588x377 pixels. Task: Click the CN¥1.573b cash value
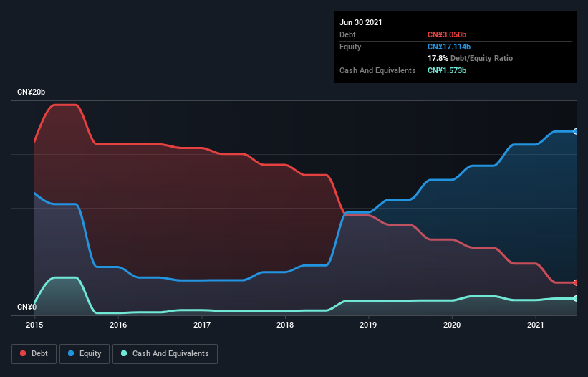pyautogui.click(x=447, y=70)
